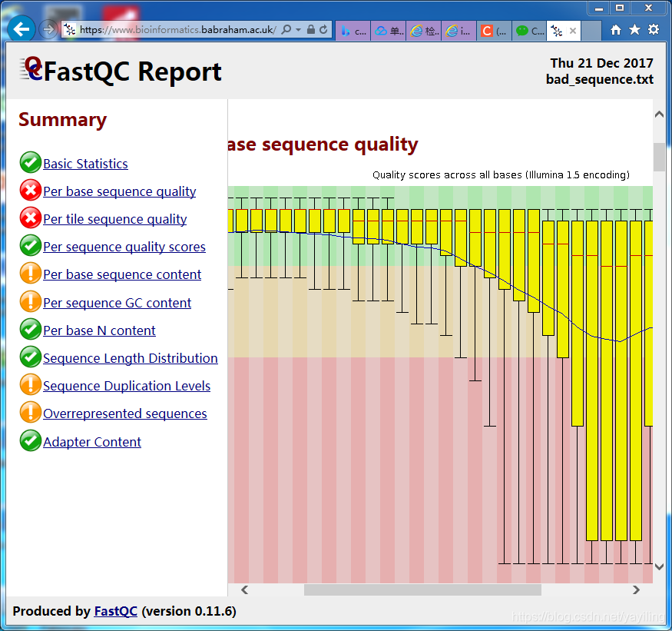
Task: Click the Basic Statistics link
Action: (85, 164)
